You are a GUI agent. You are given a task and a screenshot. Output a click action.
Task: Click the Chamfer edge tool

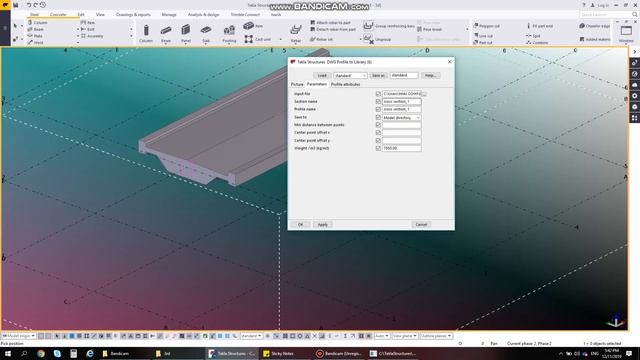594,26
